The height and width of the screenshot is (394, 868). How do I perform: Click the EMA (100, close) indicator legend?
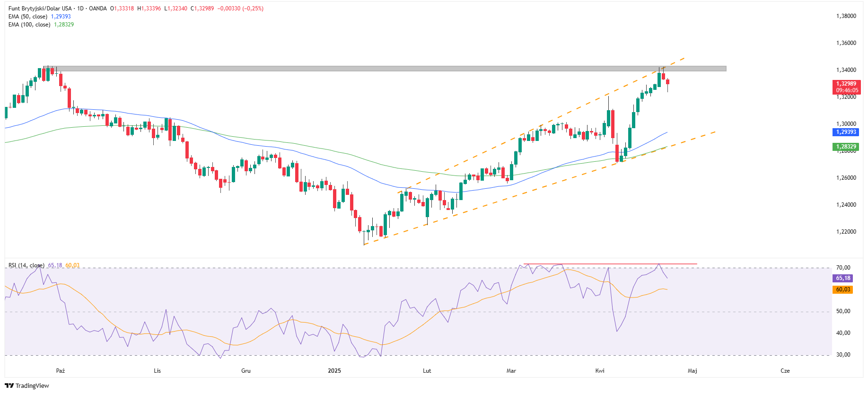(x=29, y=25)
